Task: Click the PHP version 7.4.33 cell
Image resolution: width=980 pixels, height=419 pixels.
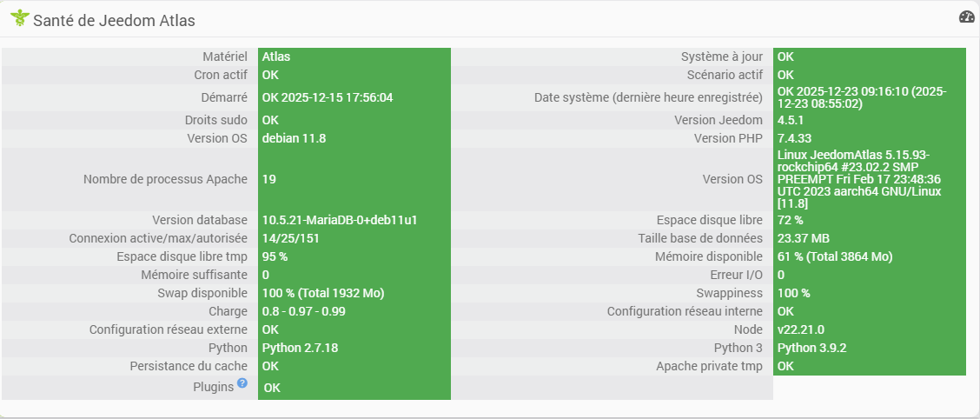Action: pyautogui.click(x=795, y=138)
